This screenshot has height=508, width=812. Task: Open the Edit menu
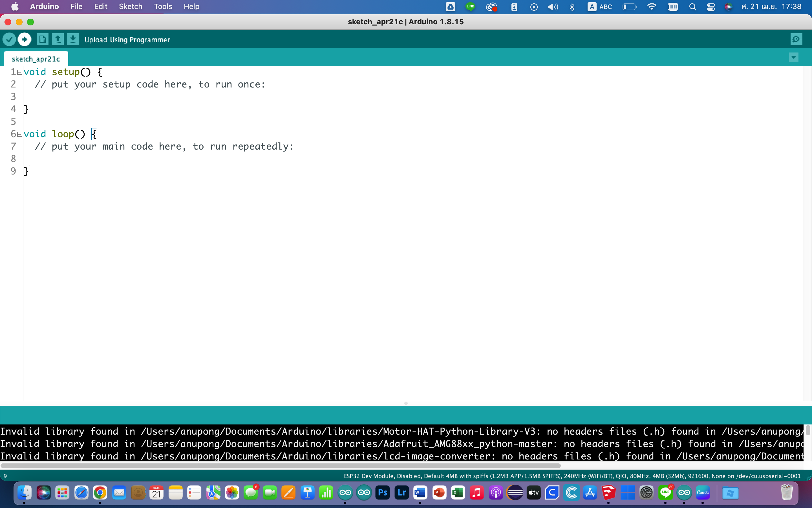101,6
